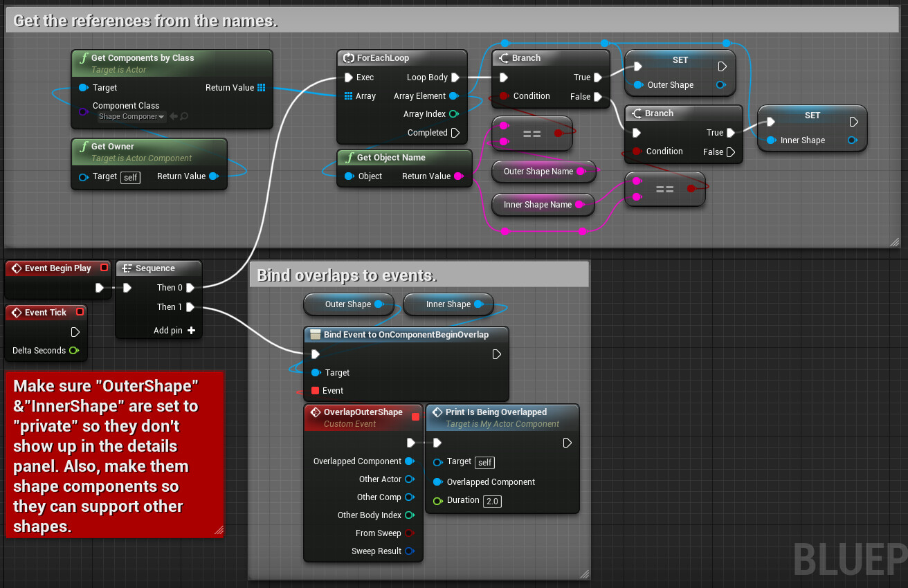Click the Target pin on Get Components by Class

84,88
